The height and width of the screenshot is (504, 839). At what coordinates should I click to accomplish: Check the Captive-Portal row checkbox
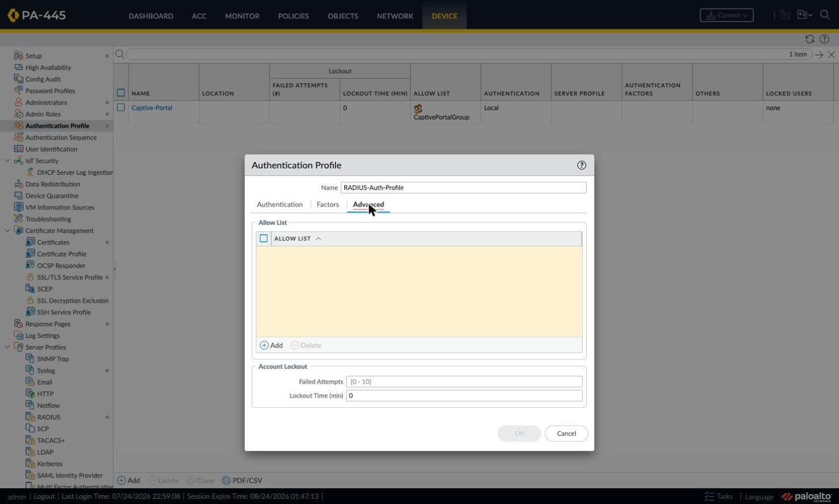(121, 108)
